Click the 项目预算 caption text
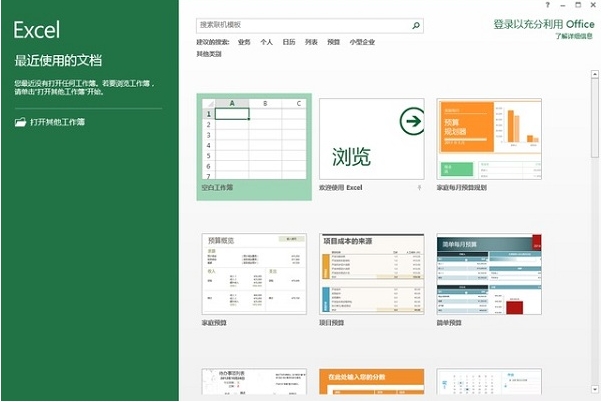This screenshot has width=610, height=402. 331,323
